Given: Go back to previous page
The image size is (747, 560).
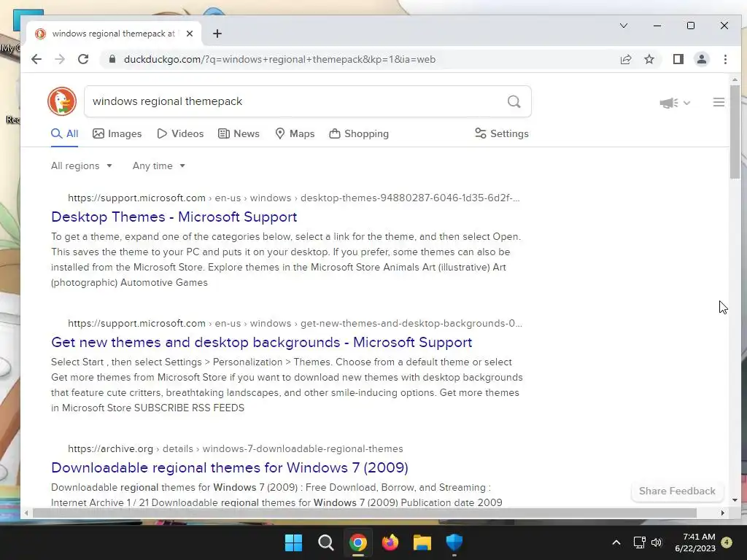Looking at the screenshot, I should [x=36, y=59].
